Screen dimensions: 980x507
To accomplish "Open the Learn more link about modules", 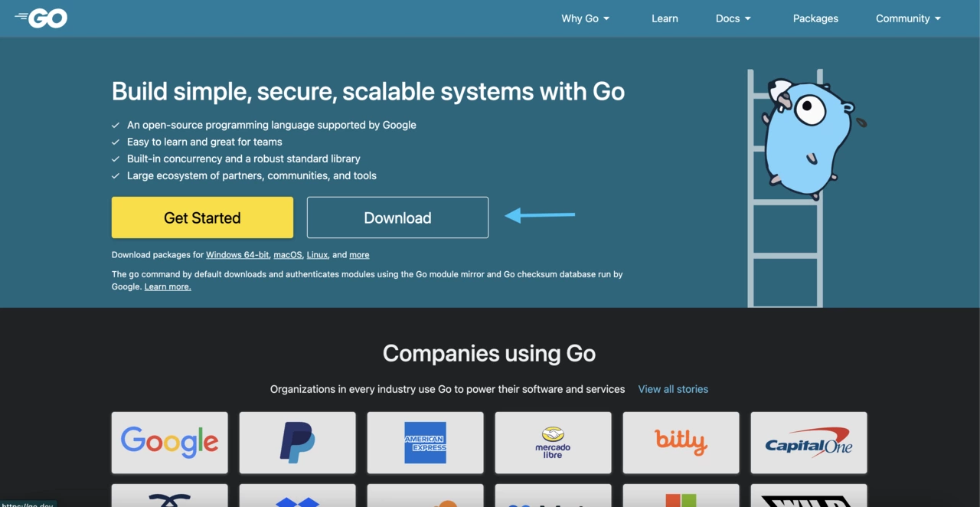I will point(167,286).
